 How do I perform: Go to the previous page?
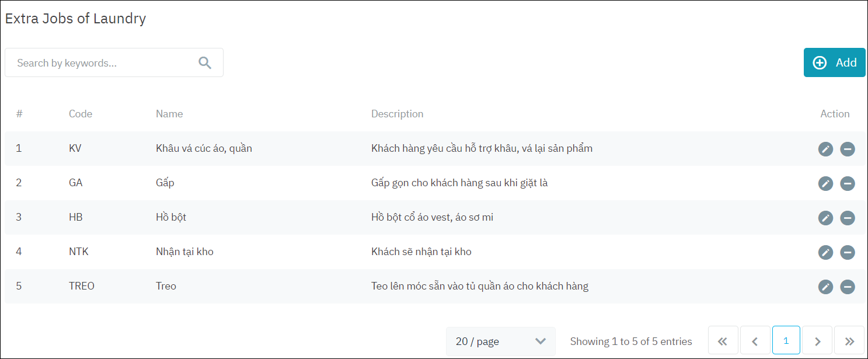(x=754, y=341)
